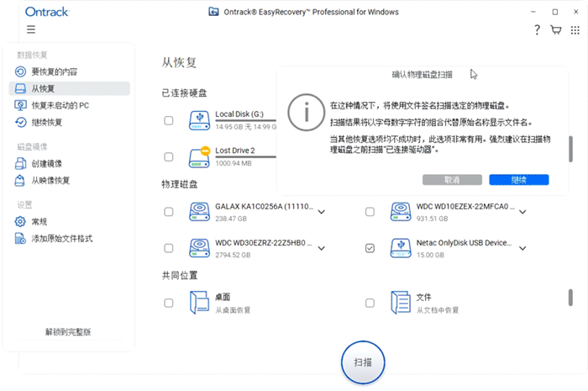Screen dimensions: 588x391
Task: Check the 桌面 location checkbox
Action: coord(169,303)
